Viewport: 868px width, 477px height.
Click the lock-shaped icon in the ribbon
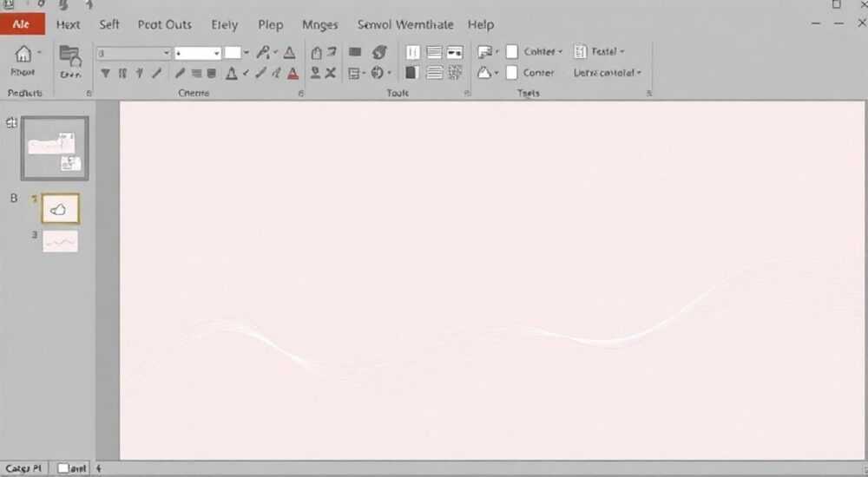(316, 53)
